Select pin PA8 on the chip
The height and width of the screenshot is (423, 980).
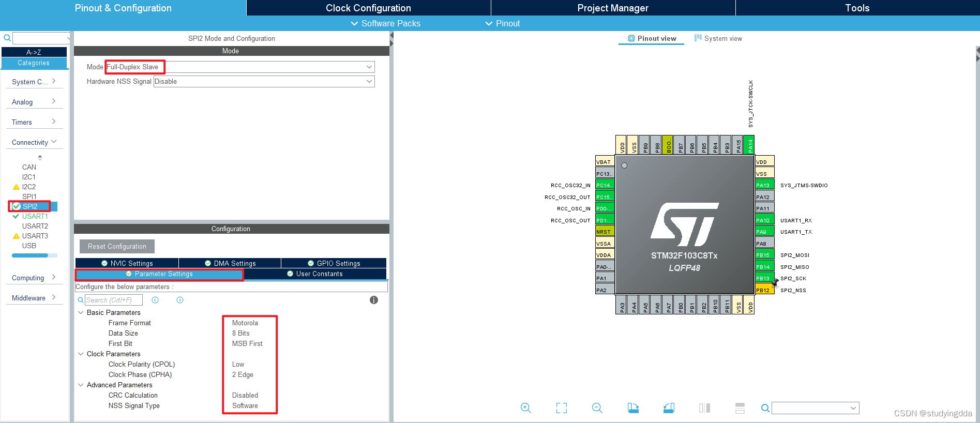tap(765, 244)
